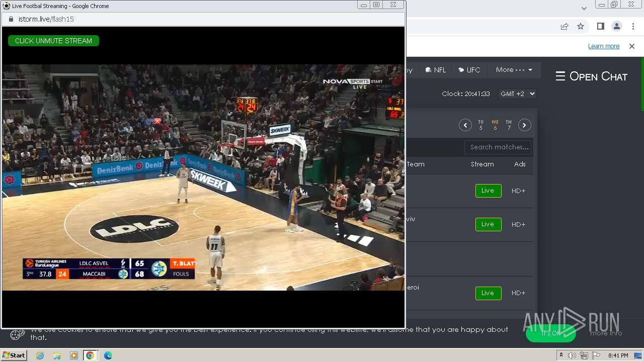Bookmark page with the star icon
The height and width of the screenshot is (362, 644).
click(x=581, y=27)
